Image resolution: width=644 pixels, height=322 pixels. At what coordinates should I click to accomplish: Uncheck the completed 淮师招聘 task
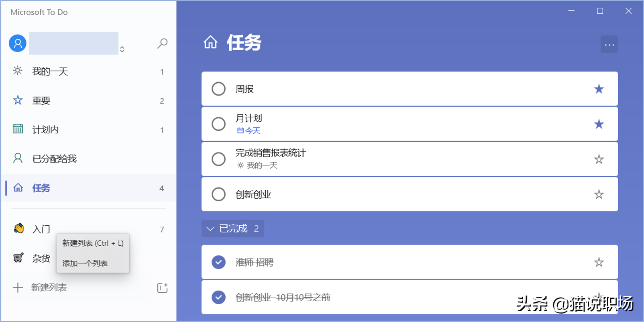tap(218, 263)
